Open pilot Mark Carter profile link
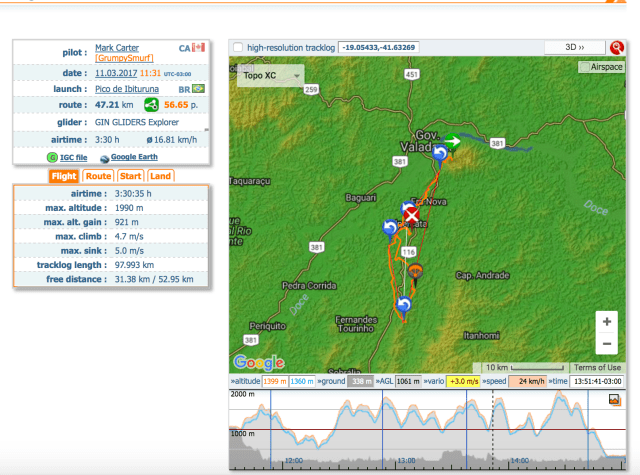 tap(117, 47)
